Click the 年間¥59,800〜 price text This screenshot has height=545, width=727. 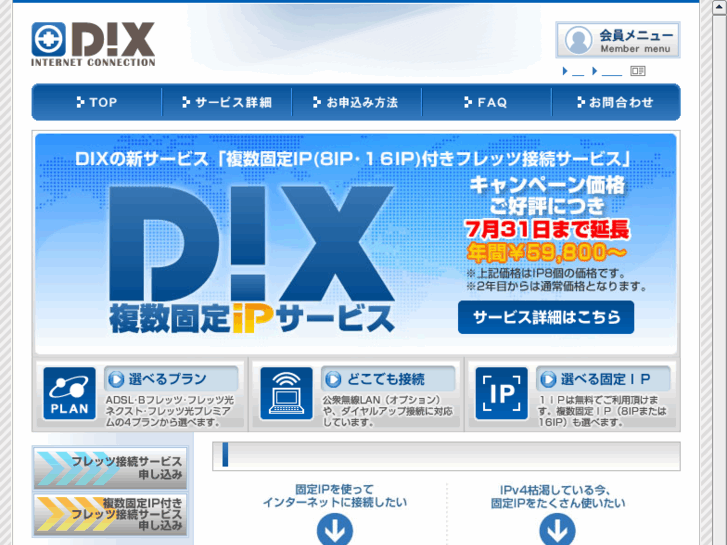[546, 252]
